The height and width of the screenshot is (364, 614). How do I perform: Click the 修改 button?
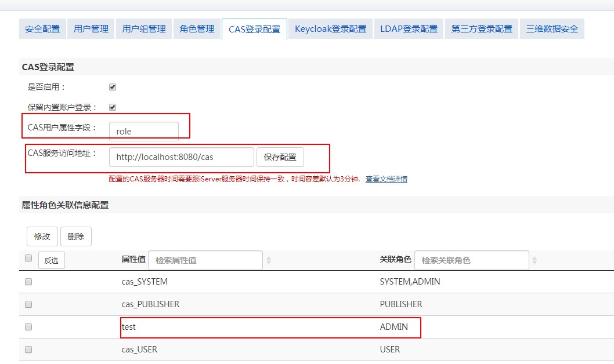pyautogui.click(x=42, y=236)
